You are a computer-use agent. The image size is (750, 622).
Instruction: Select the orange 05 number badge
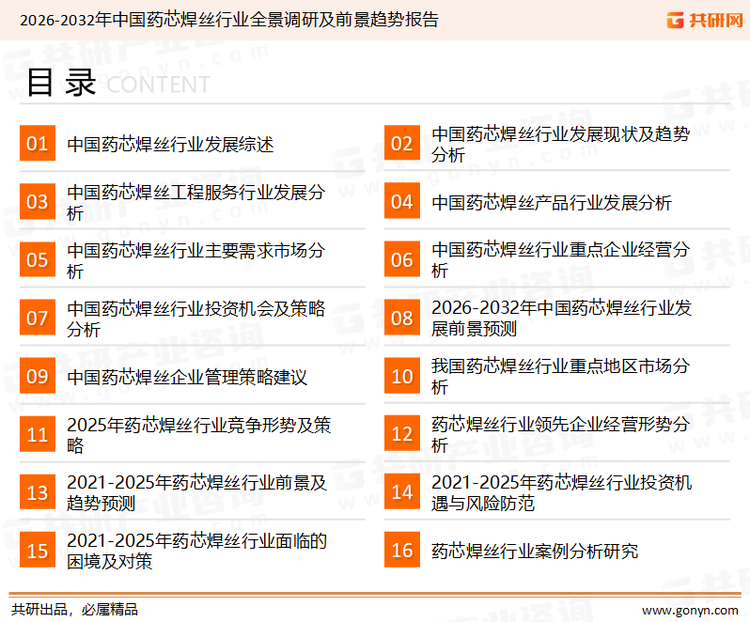click(37, 260)
